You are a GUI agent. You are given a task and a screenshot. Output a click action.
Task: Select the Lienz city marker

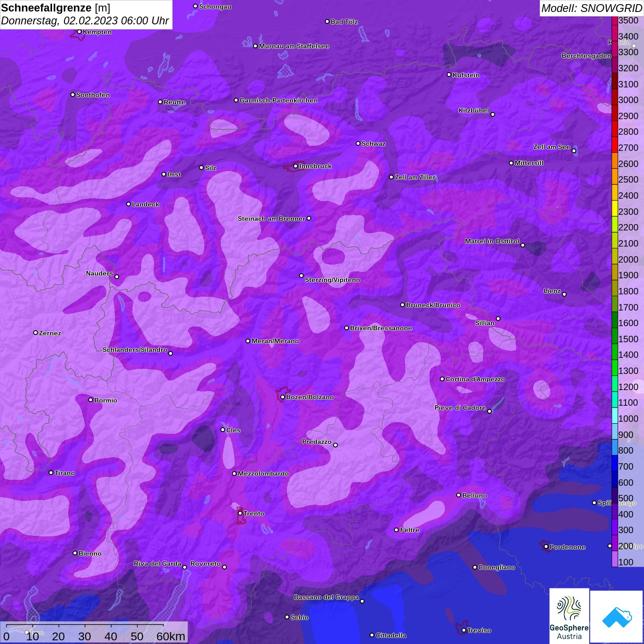[x=564, y=294]
